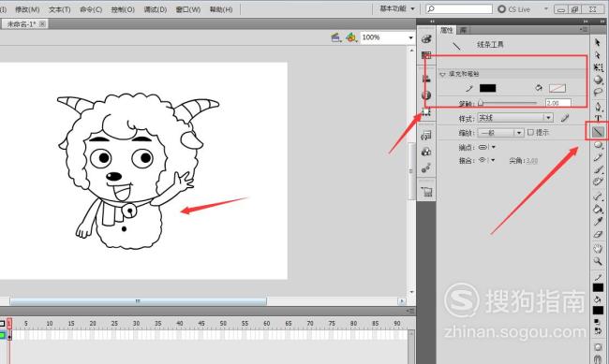Open the collapsed Align panel icon
The width and height of the screenshot is (609, 364).
point(426,79)
